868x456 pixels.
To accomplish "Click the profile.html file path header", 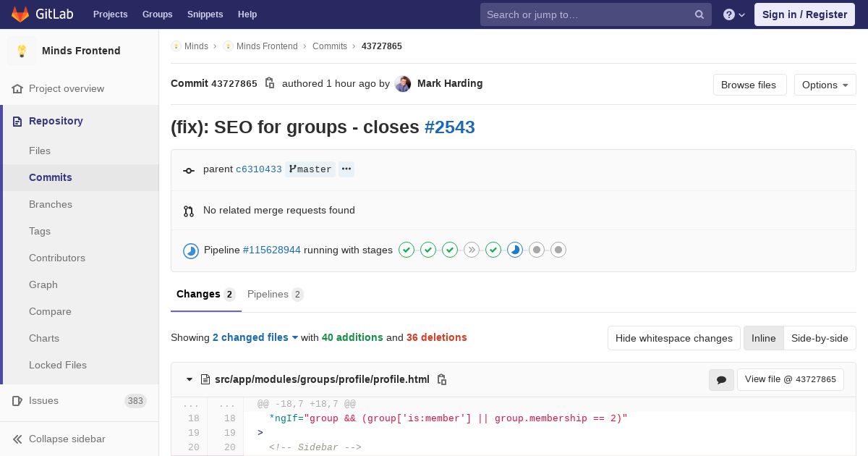I will 322,379.
